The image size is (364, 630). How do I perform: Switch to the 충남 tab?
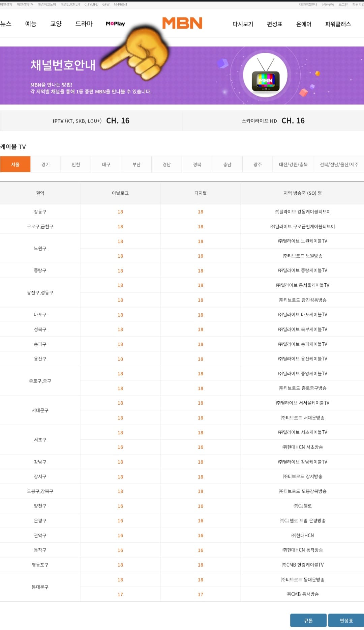click(x=227, y=164)
